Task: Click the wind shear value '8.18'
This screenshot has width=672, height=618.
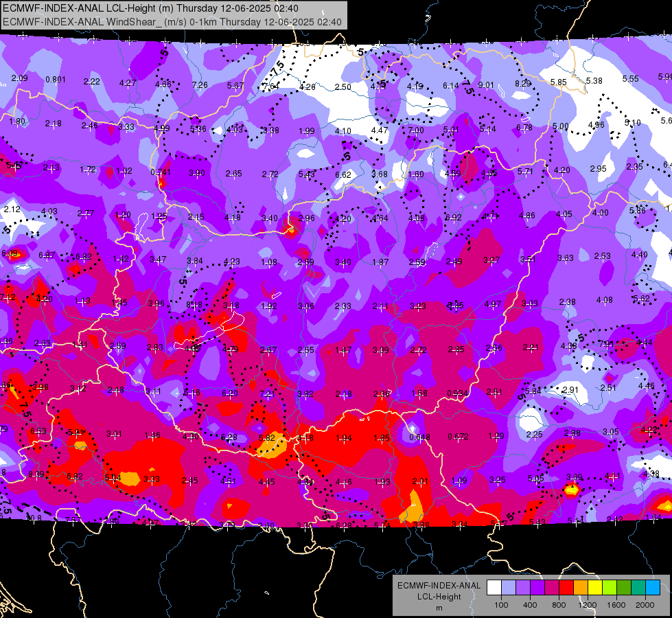Action: (194, 305)
